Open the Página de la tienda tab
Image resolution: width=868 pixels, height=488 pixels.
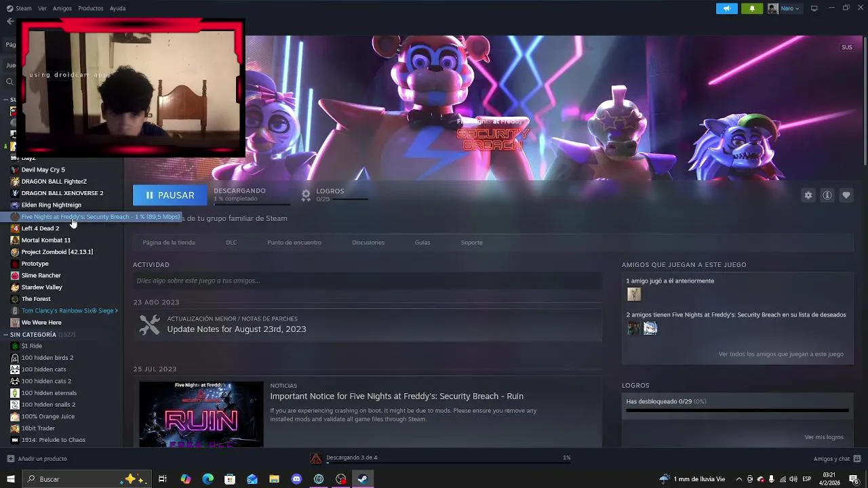(169, 243)
